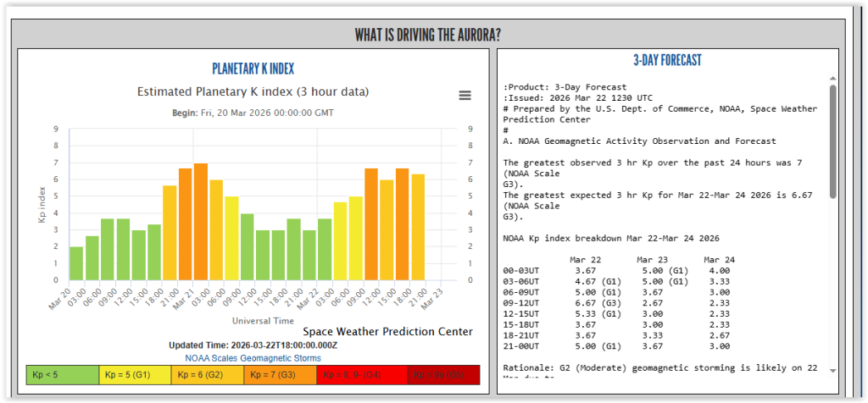Click the Planetary K Index panel heading

point(253,69)
